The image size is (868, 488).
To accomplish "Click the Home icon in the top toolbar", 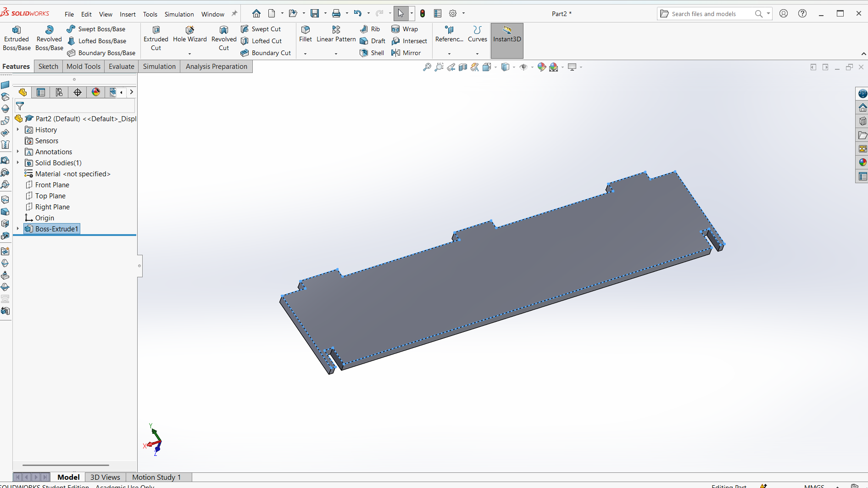I will [256, 13].
